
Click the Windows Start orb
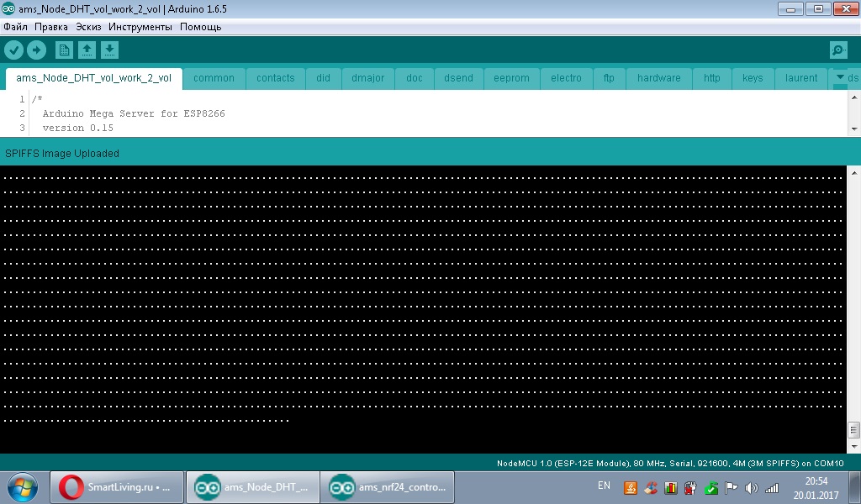[x=23, y=486]
